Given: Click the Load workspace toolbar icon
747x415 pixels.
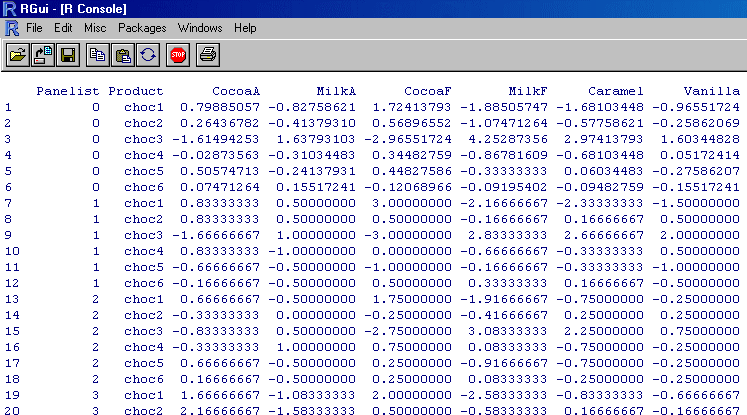Looking at the screenshot, I should click(x=43, y=55).
